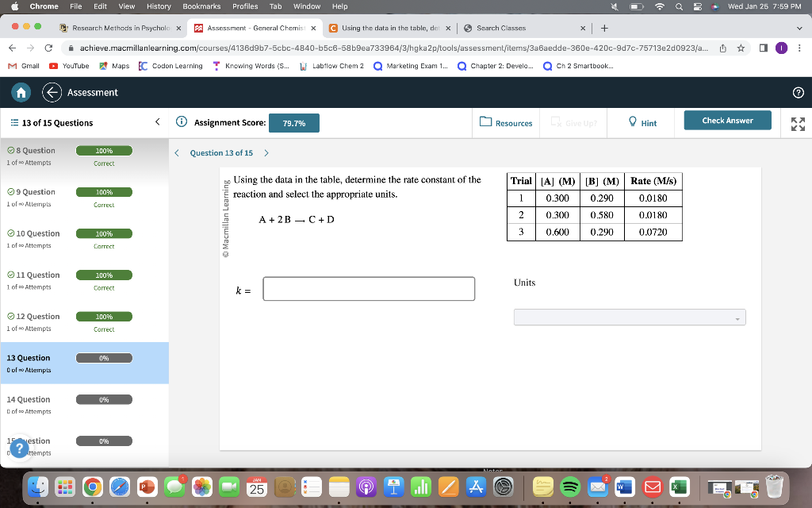Open YouTube bookmark
Image resolution: width=812 pixels, height=508 pixels.
(69, 66)
